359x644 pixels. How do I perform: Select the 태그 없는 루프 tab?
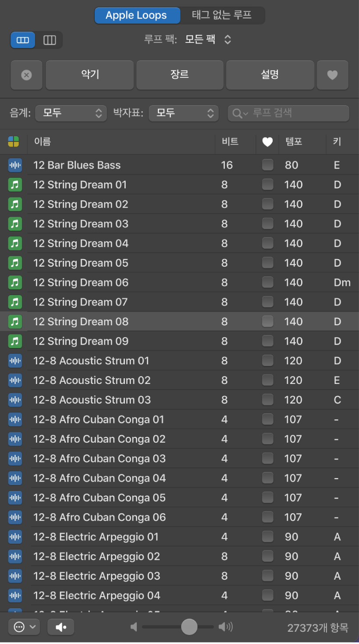coord(222,15)
